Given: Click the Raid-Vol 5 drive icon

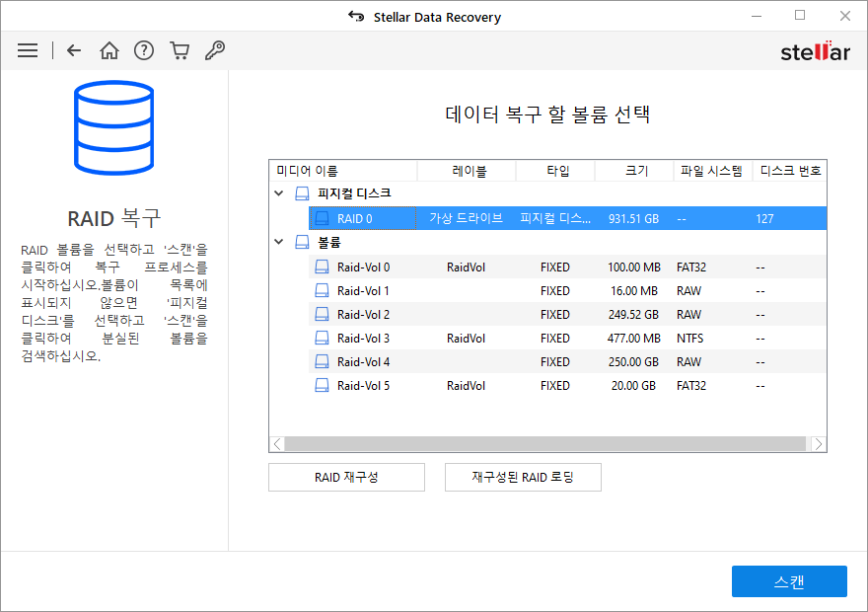Looking at the screenshot, I should [322, 386].
